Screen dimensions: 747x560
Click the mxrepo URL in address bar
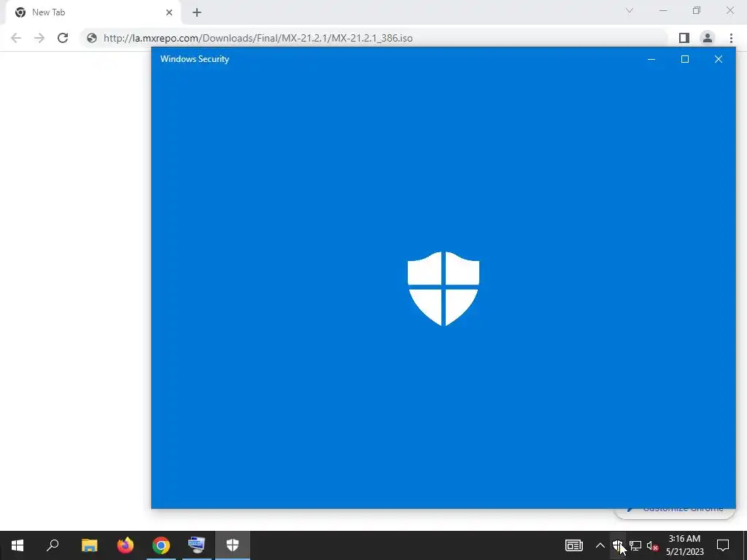point(258,38)
